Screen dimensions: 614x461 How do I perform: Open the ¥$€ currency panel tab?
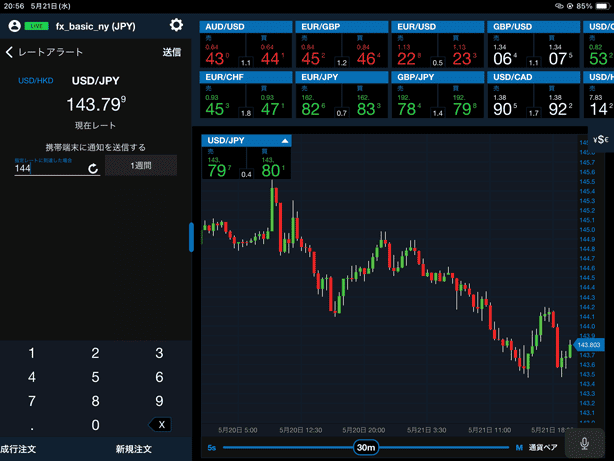[601, 139]
